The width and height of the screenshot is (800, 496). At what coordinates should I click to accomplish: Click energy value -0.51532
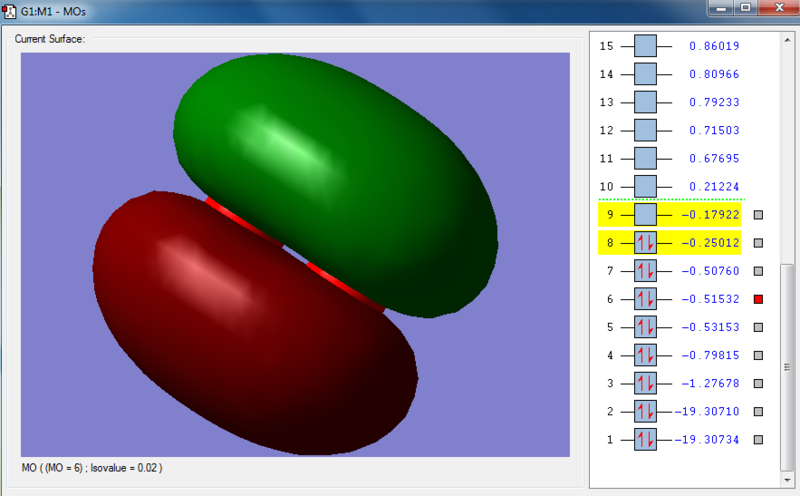[710, 299]
